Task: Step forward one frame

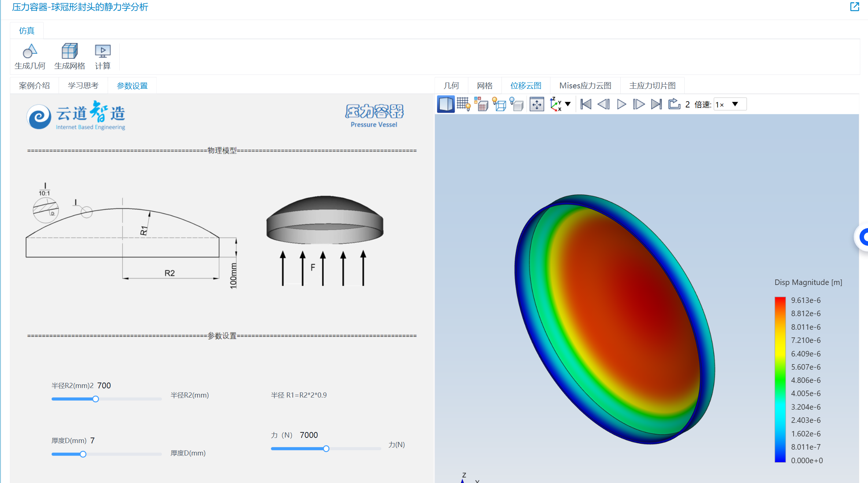Action: click(x=639, y=105)
